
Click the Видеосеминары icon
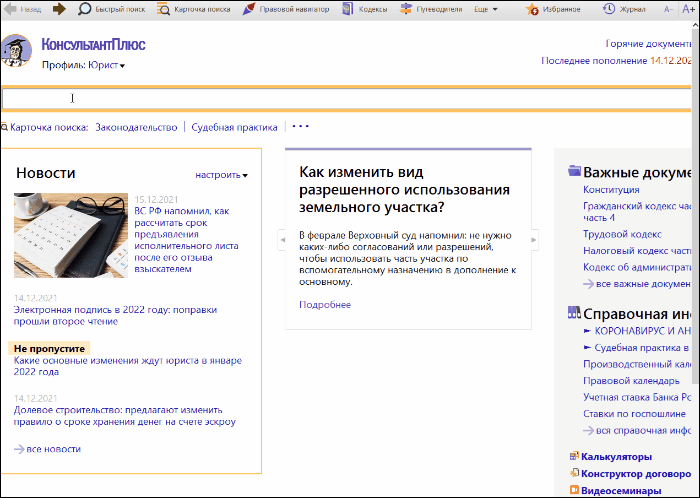pyautogui.click(x=574, y=490)
